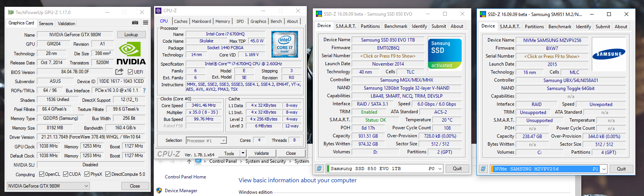Image resolution: width=644 pixels, height=196 pixels.
Task: Open the NVIDIA GeForce GTX 980M dropdown
Action: pos(48,186)
